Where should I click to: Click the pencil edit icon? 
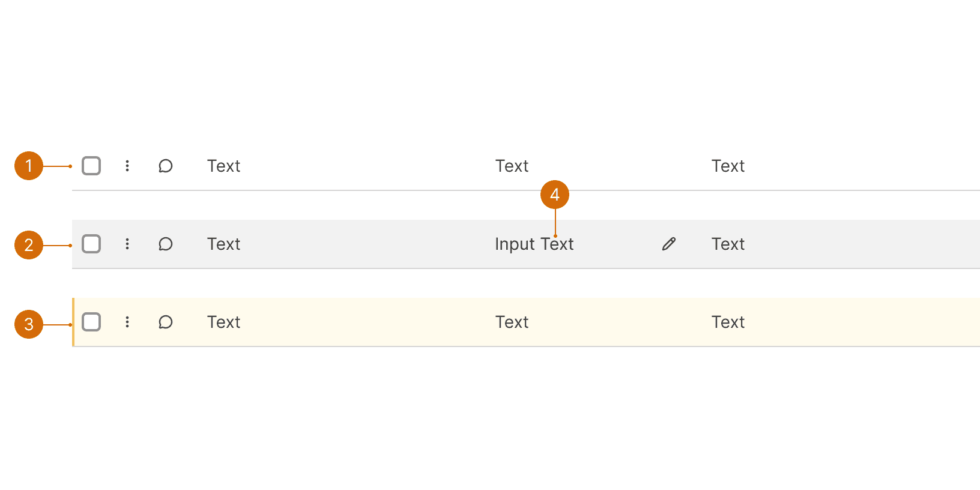coord(669,244)
